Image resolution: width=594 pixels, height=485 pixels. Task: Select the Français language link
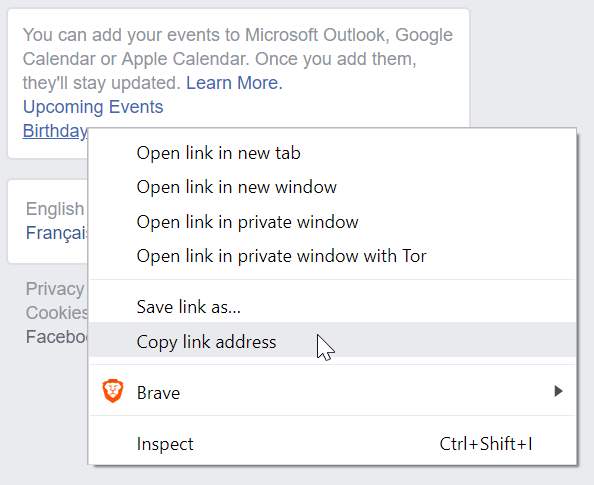click(x=56, y=232)
